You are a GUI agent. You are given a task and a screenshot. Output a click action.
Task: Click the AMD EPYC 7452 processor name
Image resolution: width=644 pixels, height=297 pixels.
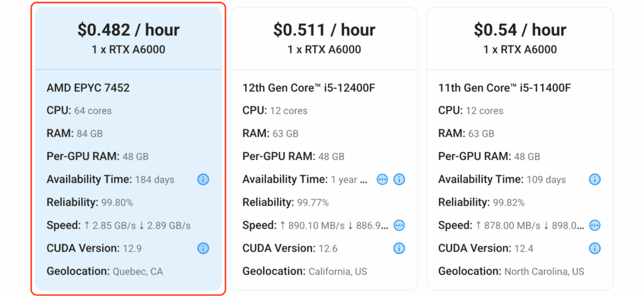click(x=88, y=88)
